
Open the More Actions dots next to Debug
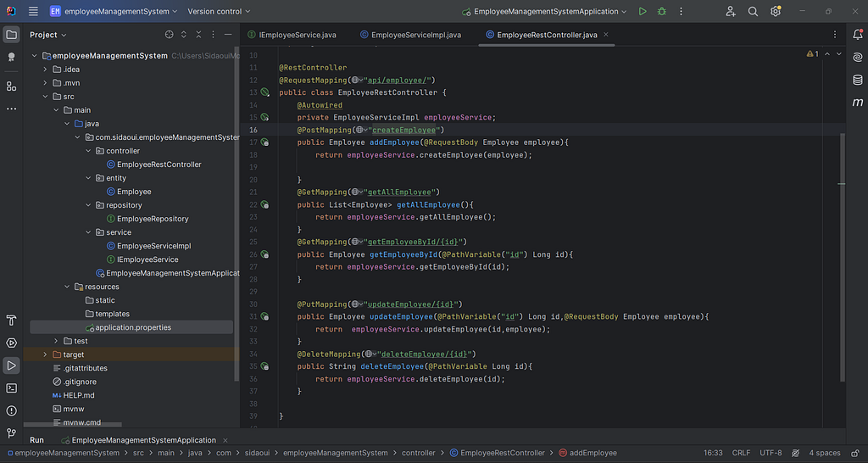(x=681, y=11)
